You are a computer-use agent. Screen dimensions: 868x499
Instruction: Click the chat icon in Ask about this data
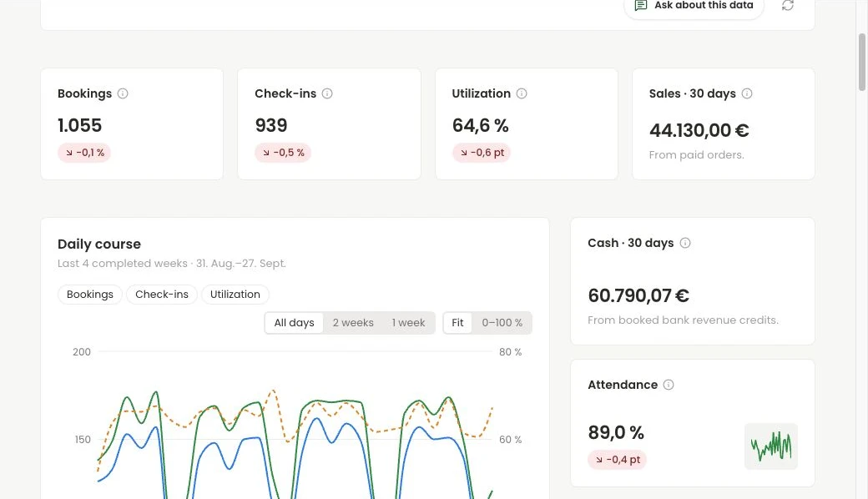click(640, 6)
